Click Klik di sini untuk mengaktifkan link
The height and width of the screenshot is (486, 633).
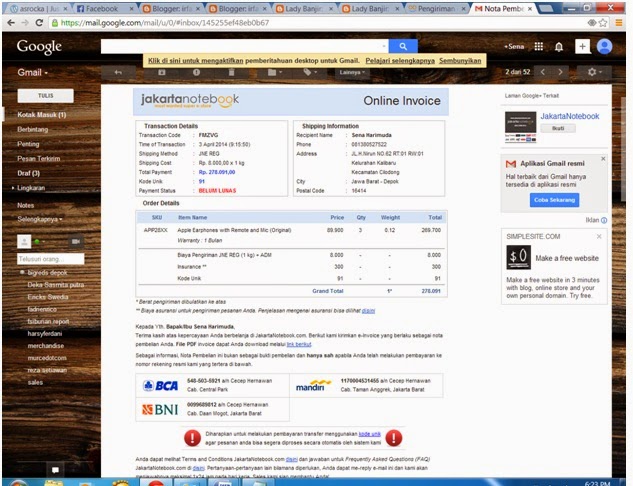[195, 61]
